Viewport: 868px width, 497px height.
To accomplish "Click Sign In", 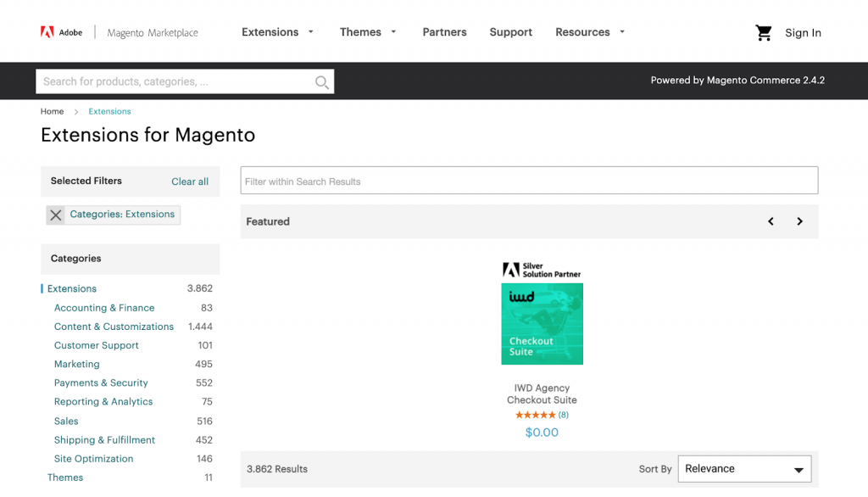I will (x=803, y=32).
